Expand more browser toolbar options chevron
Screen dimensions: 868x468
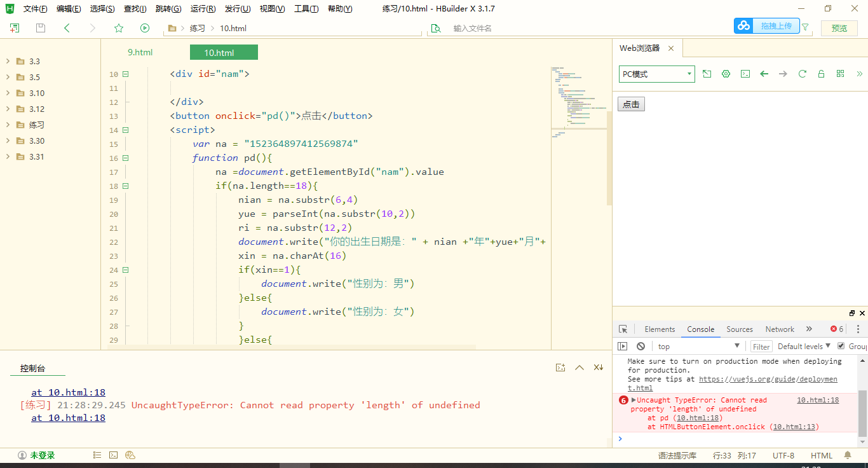point(859,74)
